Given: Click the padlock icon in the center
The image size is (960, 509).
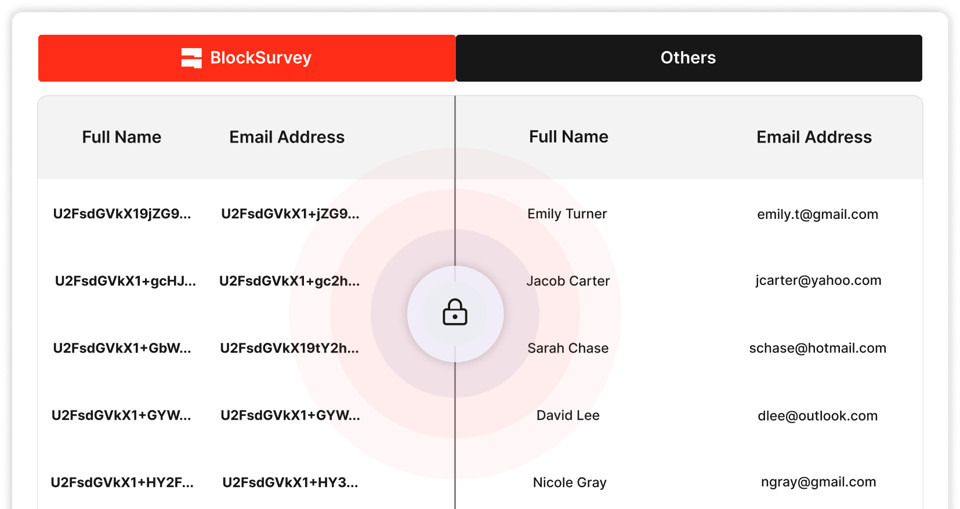Looking at the screenshot, I should click(x=455, y=314).
